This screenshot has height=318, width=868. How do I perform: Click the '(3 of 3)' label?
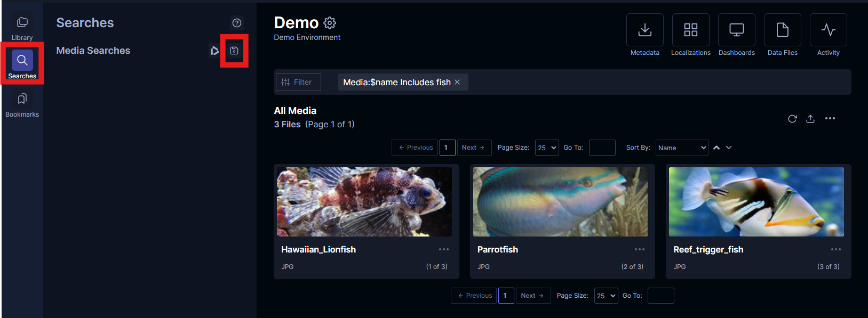[x=829, y=267]
